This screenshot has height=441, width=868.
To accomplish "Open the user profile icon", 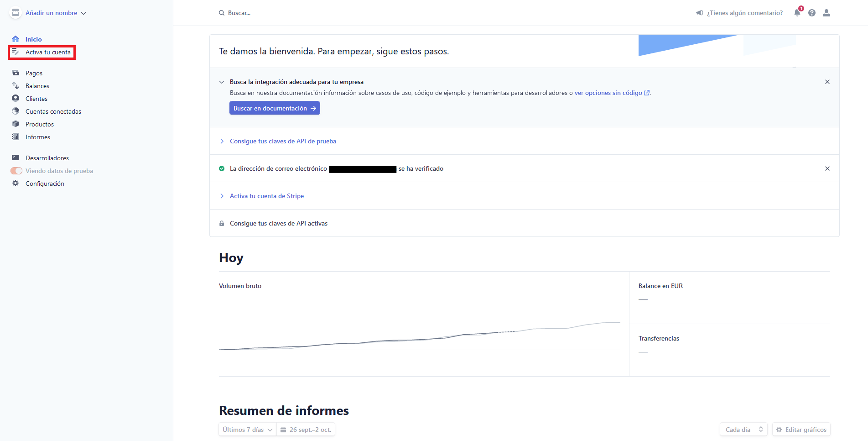I will point(826,13).
